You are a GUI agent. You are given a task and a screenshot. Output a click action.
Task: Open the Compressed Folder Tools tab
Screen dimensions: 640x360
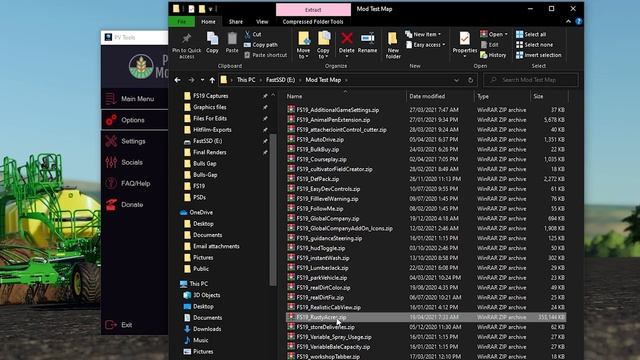pyautogui.click(x=313, y=22)
